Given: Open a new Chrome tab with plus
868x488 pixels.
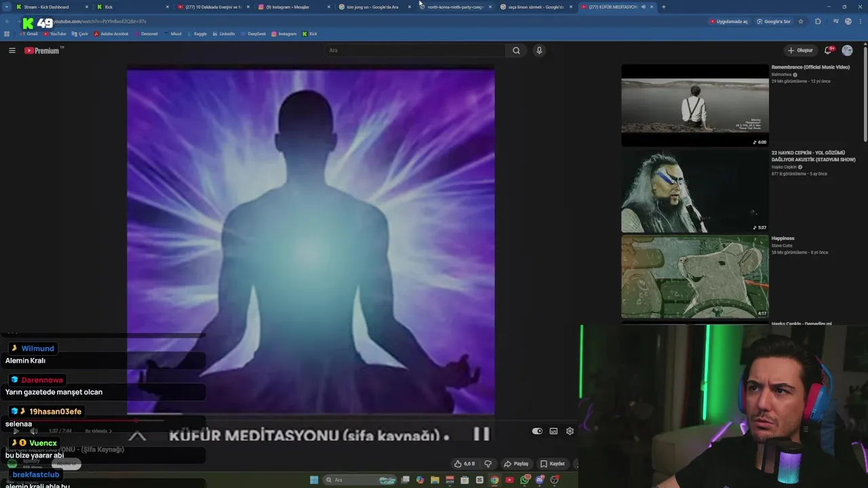Looking at the screenshot, I should 663,7.
